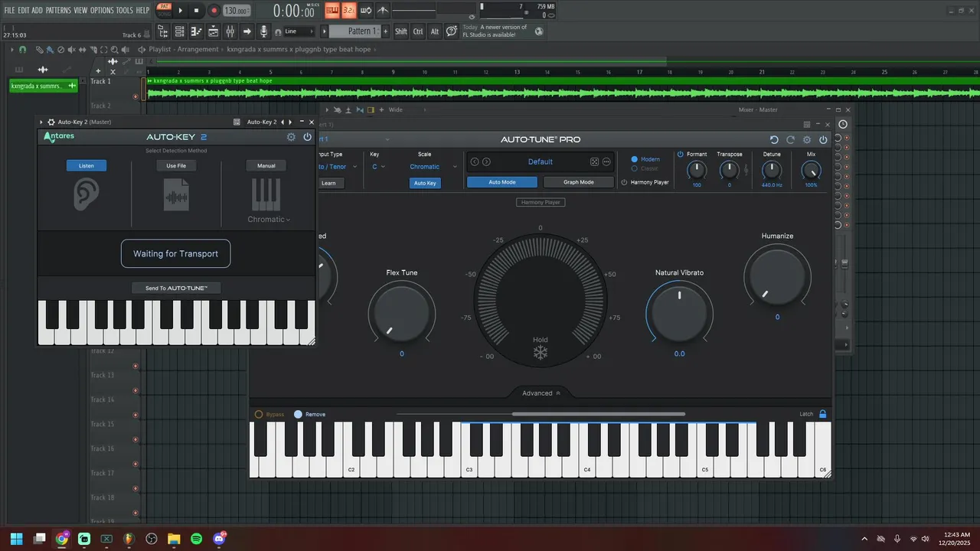The image size is (980, 551).
Task: Select next preset arrow in Auto-Tune Pro
Action: [x=486, y=161]
